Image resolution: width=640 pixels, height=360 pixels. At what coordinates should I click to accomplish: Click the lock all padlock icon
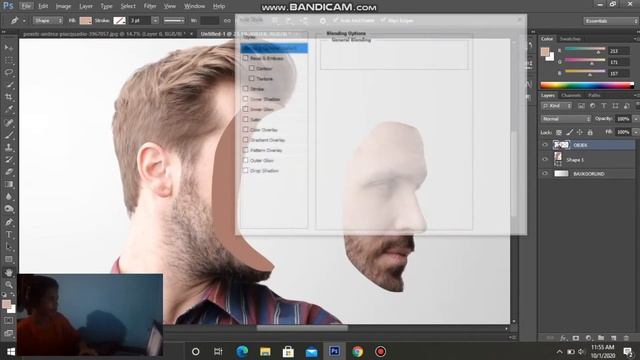click(590, 132)
